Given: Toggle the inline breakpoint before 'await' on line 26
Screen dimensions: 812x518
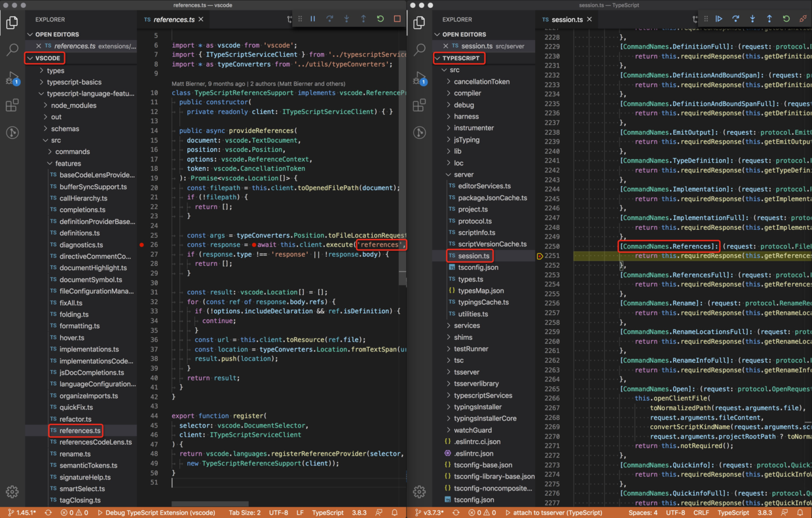Looking at the screenshot, I should point(253,245).
